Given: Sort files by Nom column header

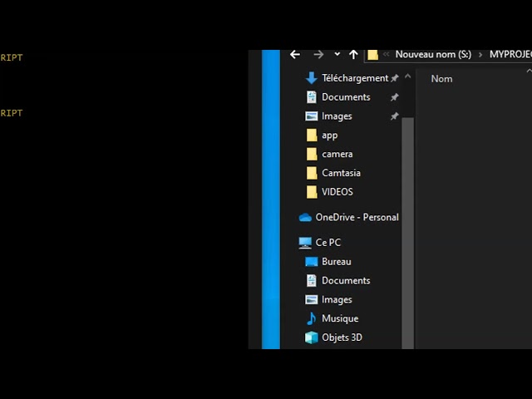Looking at the screenshot, I should pos(441,79).
